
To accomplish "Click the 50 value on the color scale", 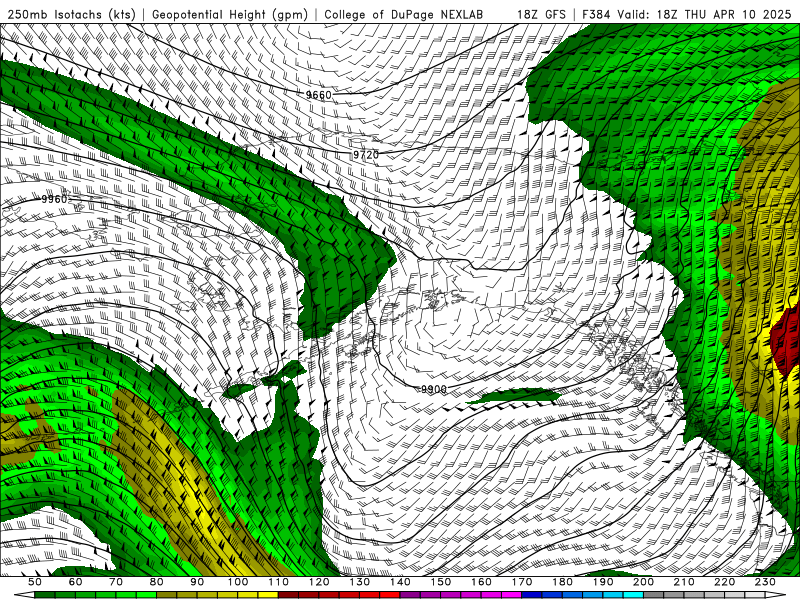I will 35,582.
